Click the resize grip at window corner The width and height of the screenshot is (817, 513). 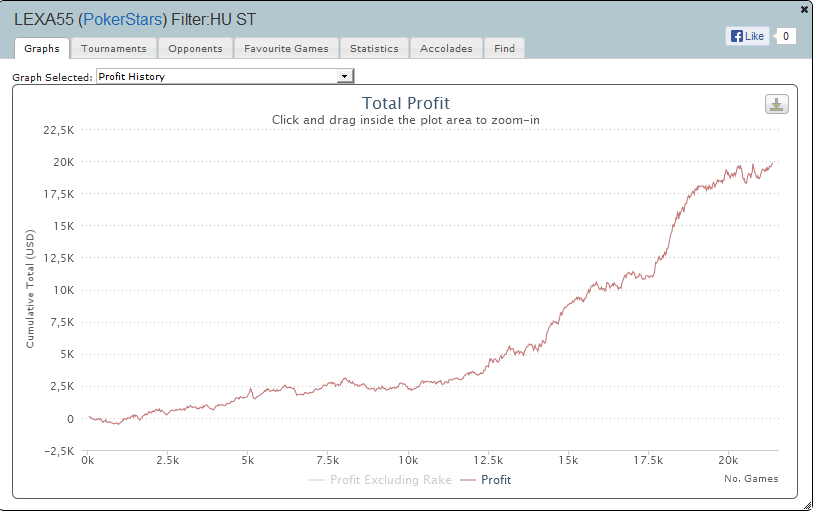(x=808, y=505)
